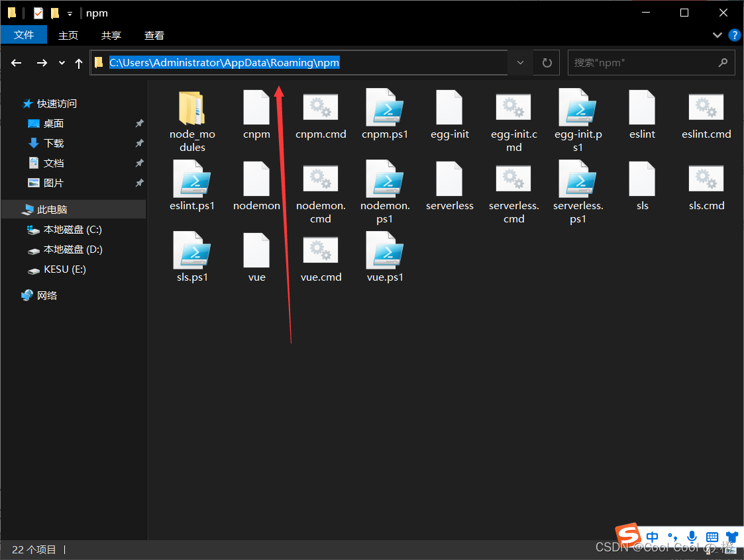Select the cnpm file icon
The image size is (744, 560).
pyautogui.click(x=256, y=108)
